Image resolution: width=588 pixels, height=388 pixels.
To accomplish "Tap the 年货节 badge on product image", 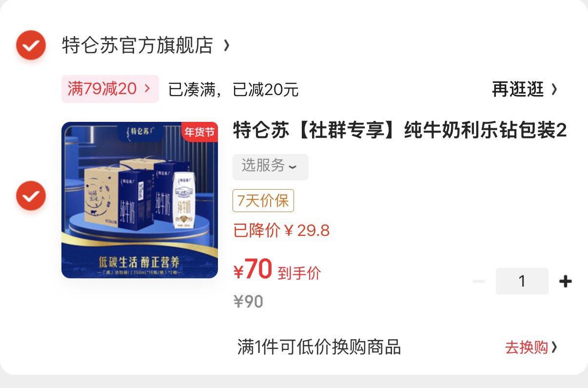I will (199, 132).
